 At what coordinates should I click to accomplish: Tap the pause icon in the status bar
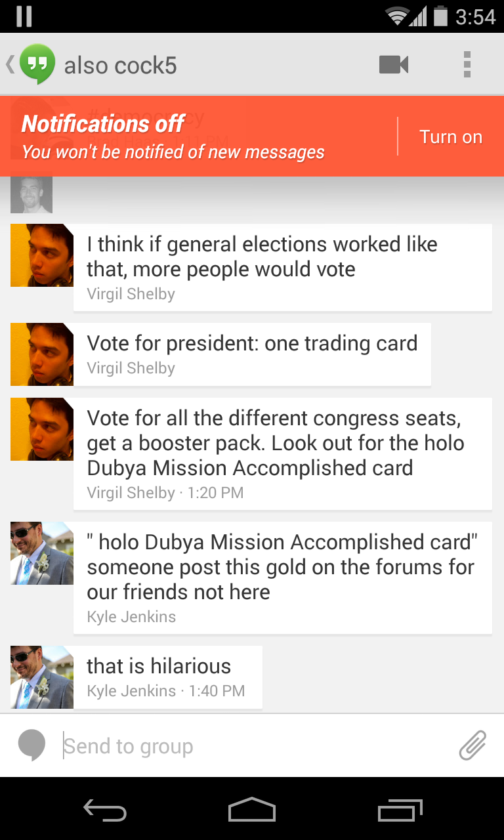coord(24,16)
